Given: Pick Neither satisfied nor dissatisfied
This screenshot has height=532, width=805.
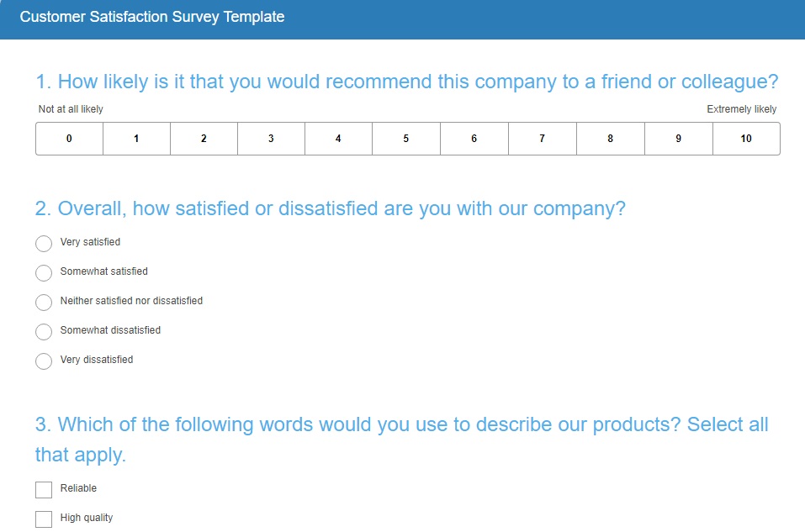Looking at the screenshot, I should point(44,302).
